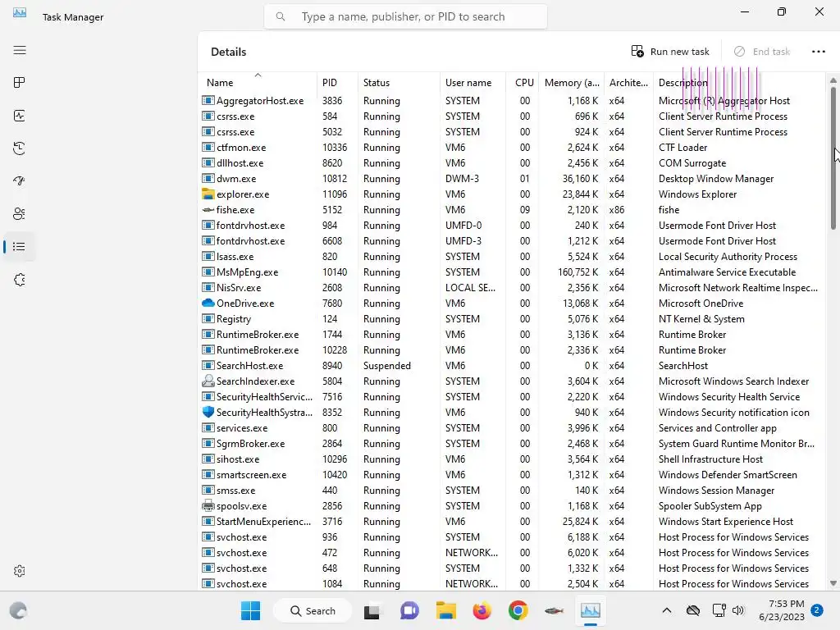Click the spoolsv.exe printer icon
The image size is (840, 630).
tap(208, 505)
